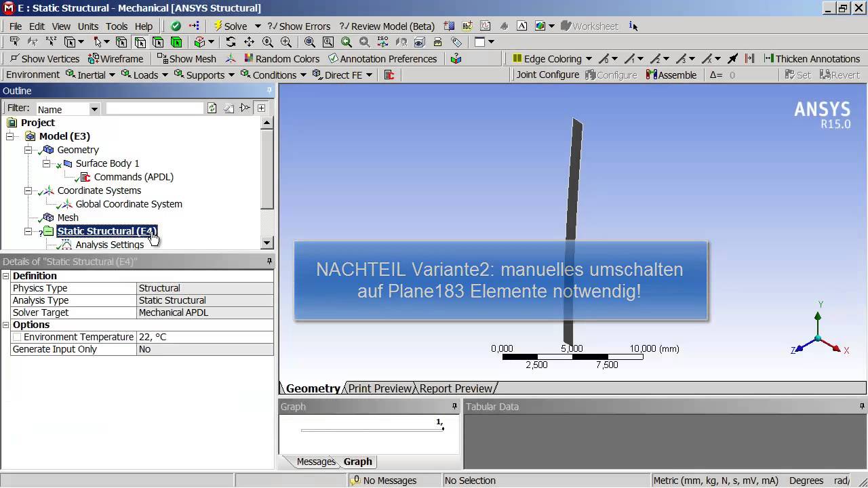Click the Zoom To Fit icon
Screen dimensions: 868x488
310,42
